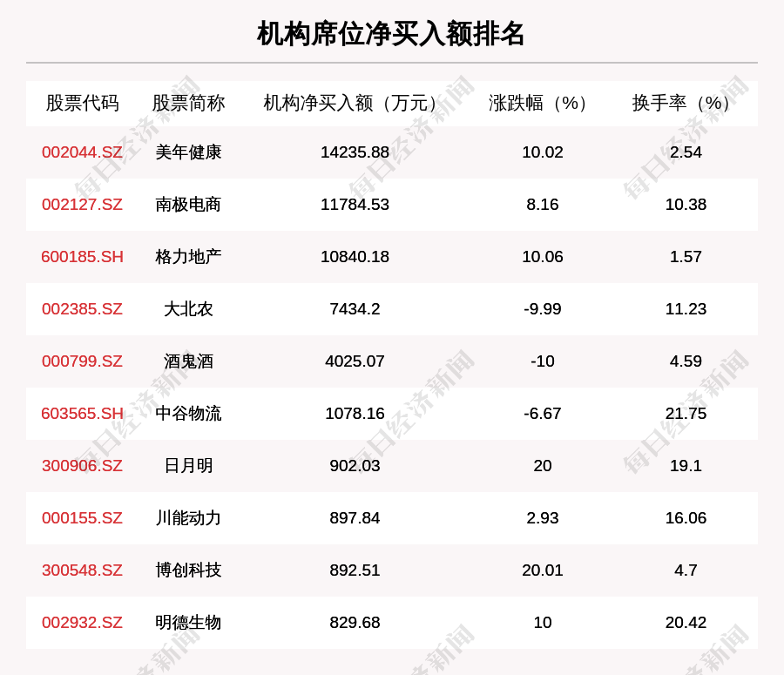Click stock name 南极电商
The image size is (784, 675).
(188, 205)
